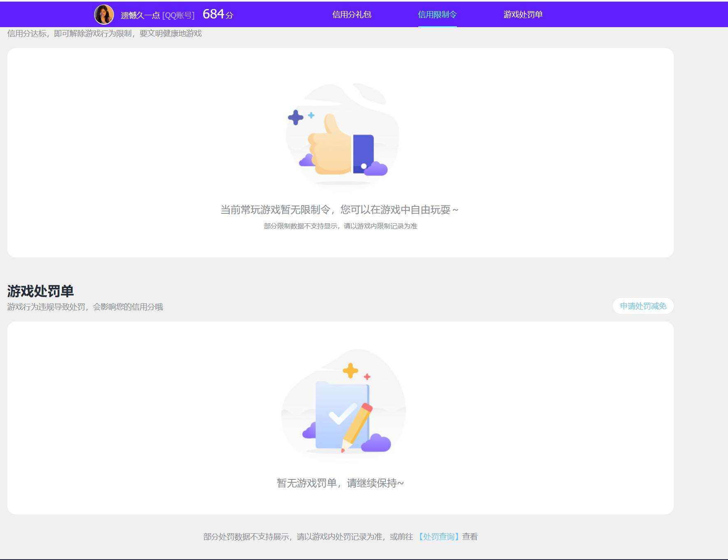
Task: Click the [QQ账号] label
Action: click(x=179, y=15)
